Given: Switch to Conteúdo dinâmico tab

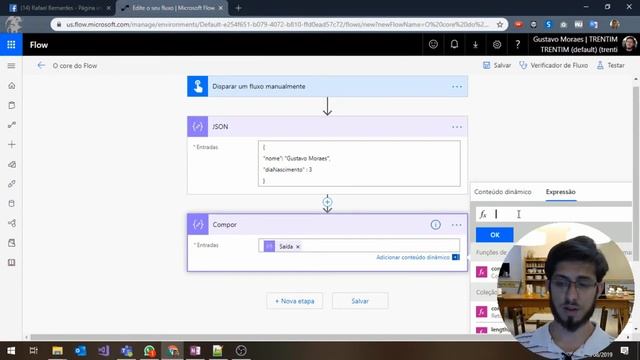Looking at the screenshot, I should pos(502,192).
